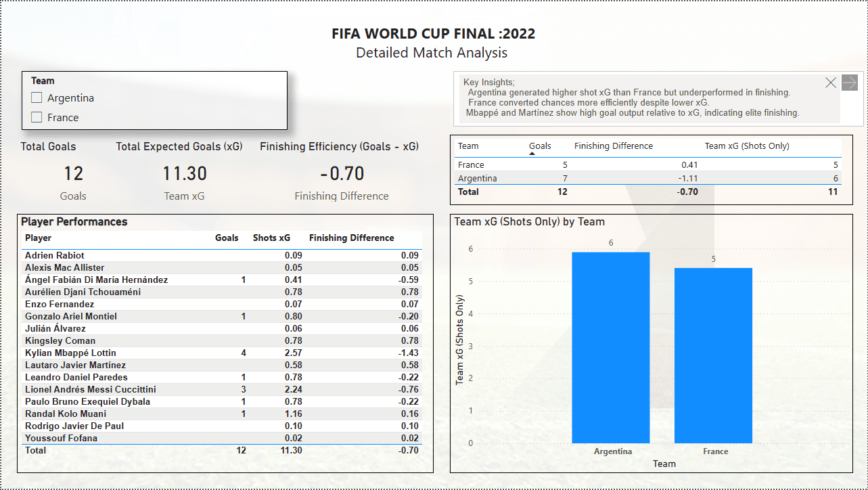The height and width of the screenshot is (490, 868).
Task: Select the Julián Álvarez player row
Action: coord(222,329)
